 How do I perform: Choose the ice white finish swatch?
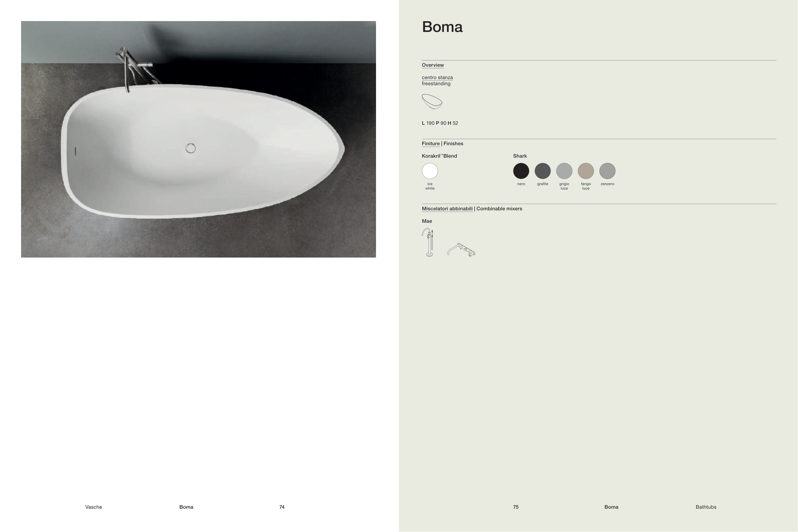coord(430,171)
